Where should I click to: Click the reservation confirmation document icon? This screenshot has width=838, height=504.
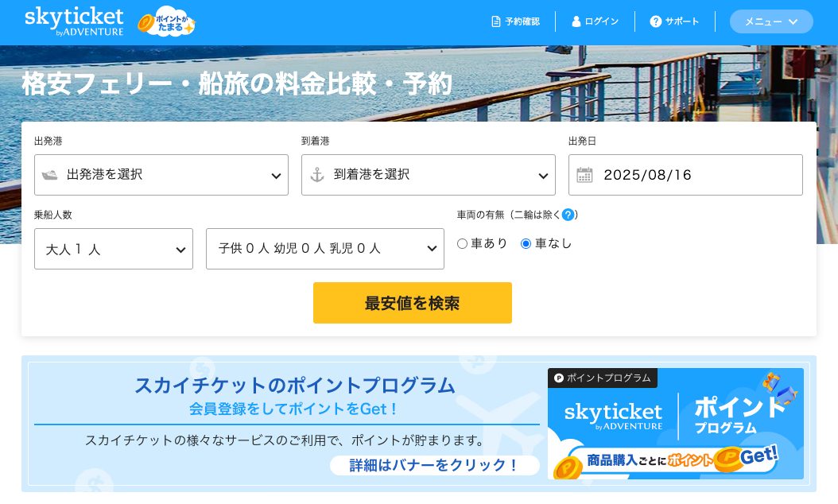point(496,21)
